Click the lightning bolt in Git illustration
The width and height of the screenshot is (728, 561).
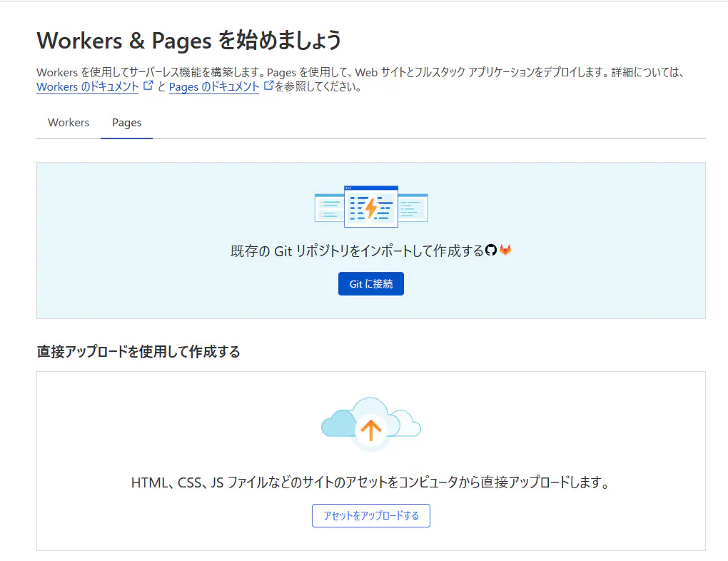tap(370, 208)
